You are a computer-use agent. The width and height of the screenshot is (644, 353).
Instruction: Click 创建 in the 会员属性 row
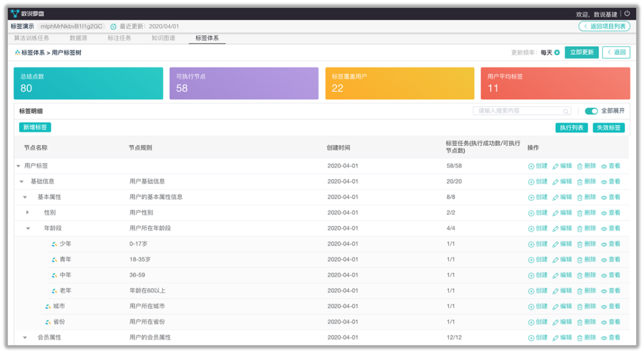(x=538, y=338)
